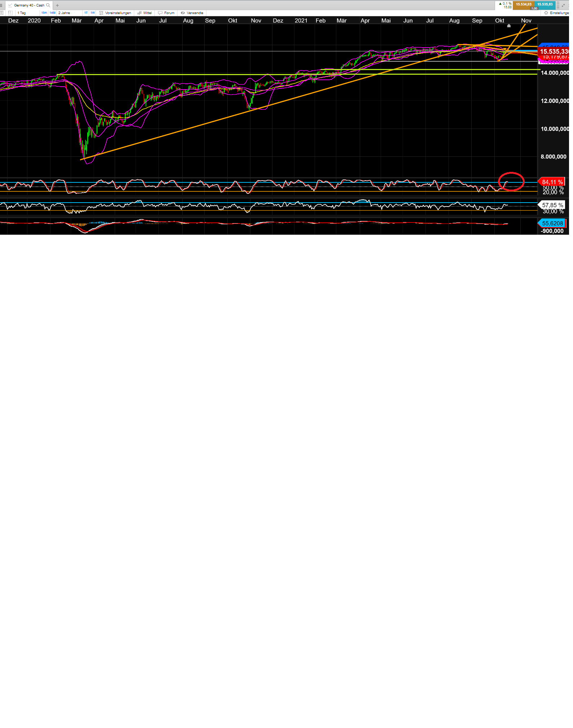Click the blue buy price 15.535,83
Image resolution: width=573 pixels, height=728 pixels.
[x=545, y=5]
